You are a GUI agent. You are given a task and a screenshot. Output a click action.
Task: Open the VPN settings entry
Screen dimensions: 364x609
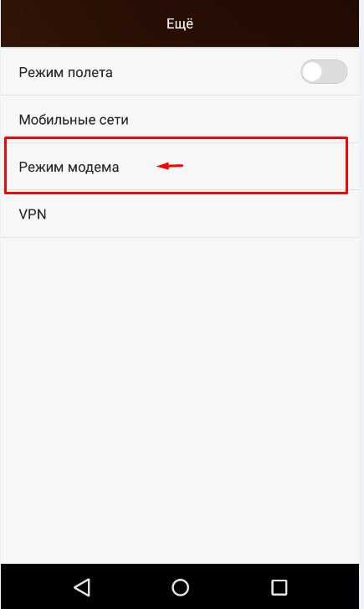point(180,214)
